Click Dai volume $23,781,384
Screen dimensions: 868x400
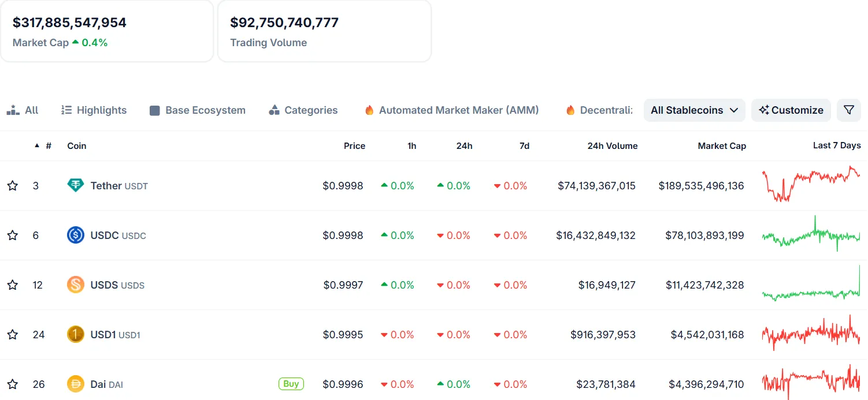pyautogui.click(x=606, y=384)
